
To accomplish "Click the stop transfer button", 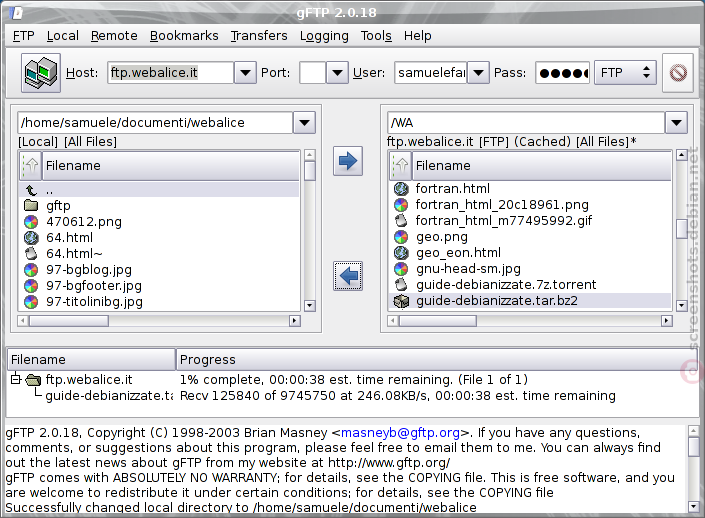I will pos(678,73).
